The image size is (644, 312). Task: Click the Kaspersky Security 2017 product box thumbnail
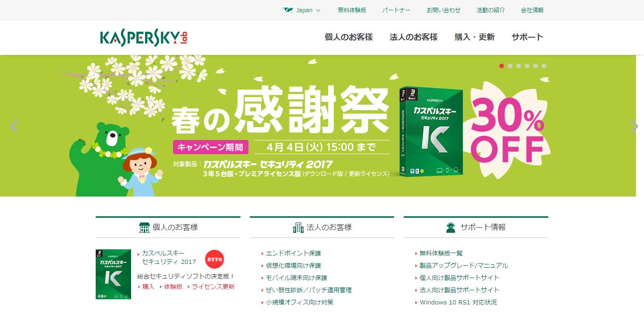click(x=113, y=274)
